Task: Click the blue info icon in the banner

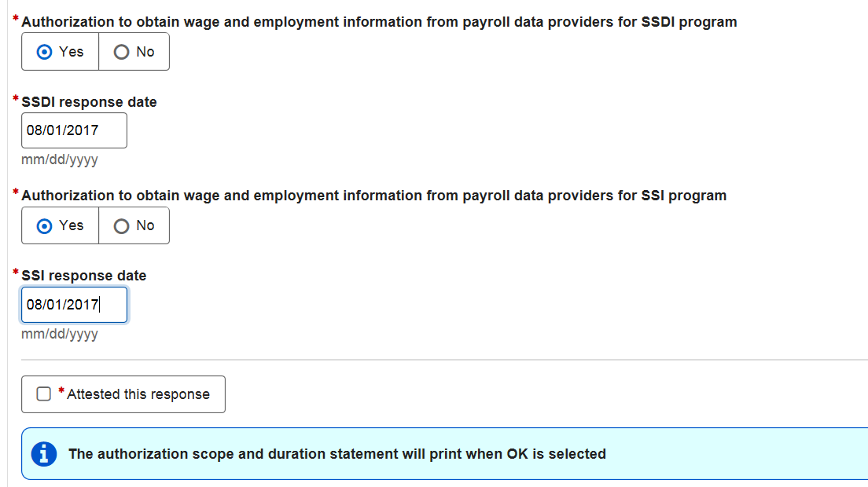Action: tap(44, 454)
